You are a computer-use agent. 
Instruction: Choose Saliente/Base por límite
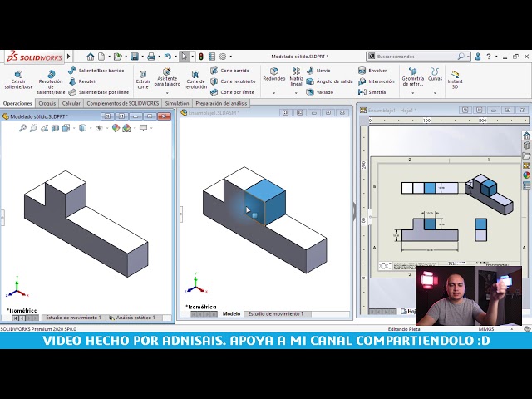click(x=99, y=92)
